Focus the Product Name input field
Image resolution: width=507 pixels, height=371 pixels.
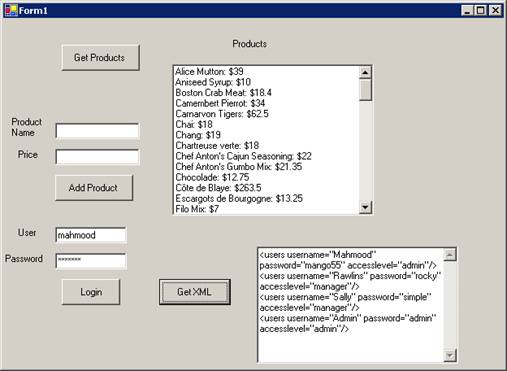point(97,131)
